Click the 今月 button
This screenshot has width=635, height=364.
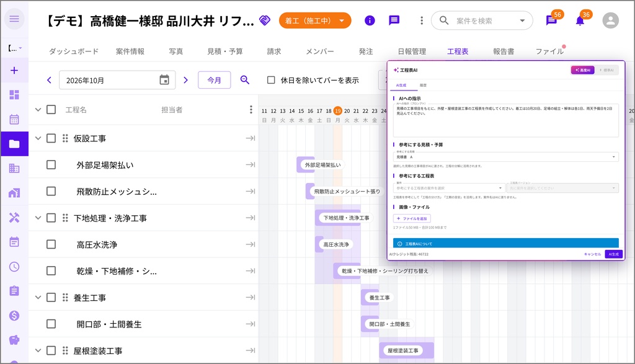tap(214, 80)
